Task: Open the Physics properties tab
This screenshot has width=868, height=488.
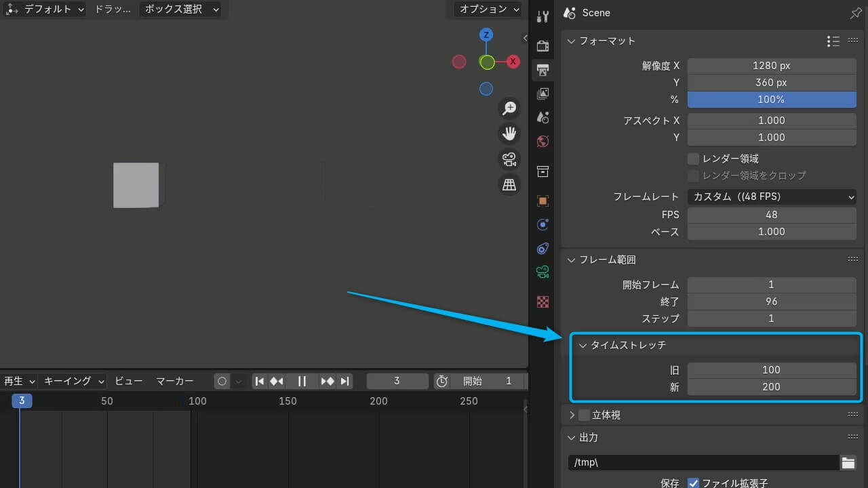Action: pos(542,224)
